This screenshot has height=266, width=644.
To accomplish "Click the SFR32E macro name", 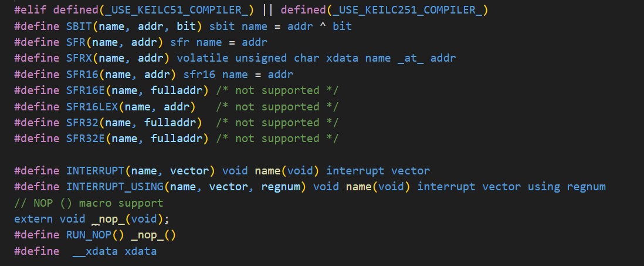I will [x=86, y=139].
